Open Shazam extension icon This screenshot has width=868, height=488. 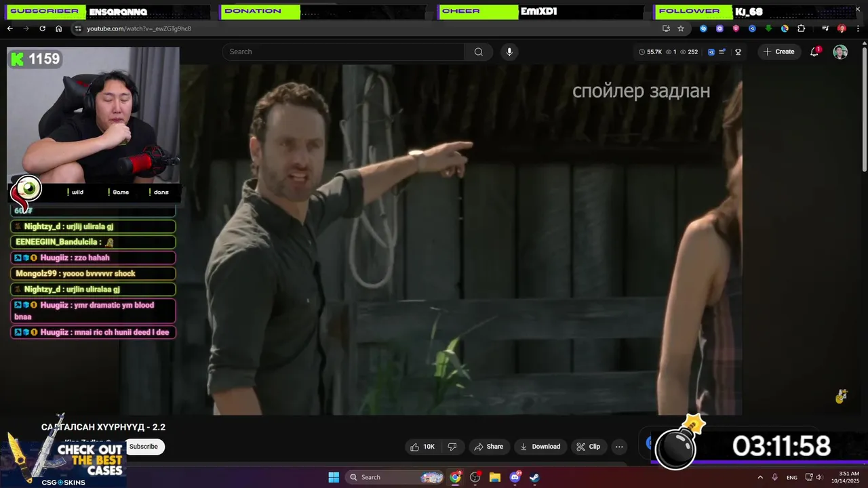point(703,28)
